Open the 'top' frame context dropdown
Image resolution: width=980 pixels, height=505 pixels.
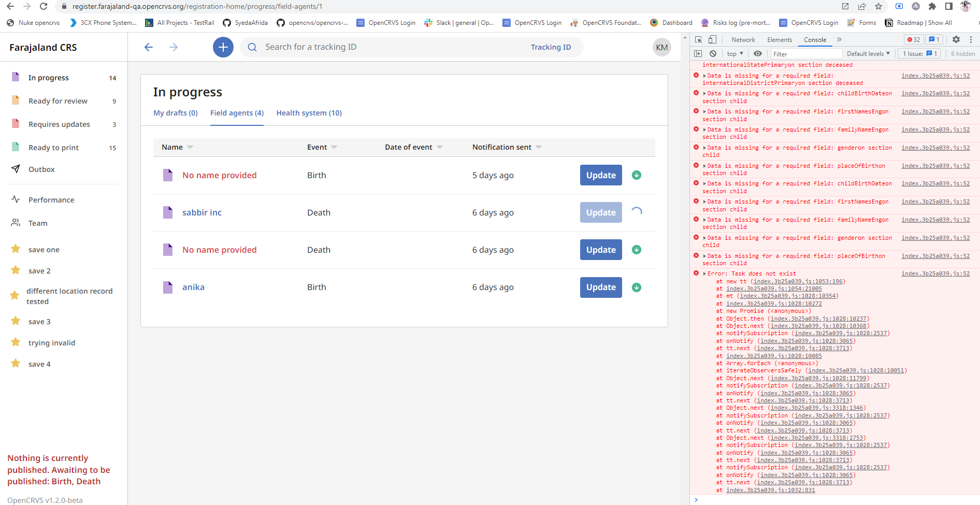(734, 53)
